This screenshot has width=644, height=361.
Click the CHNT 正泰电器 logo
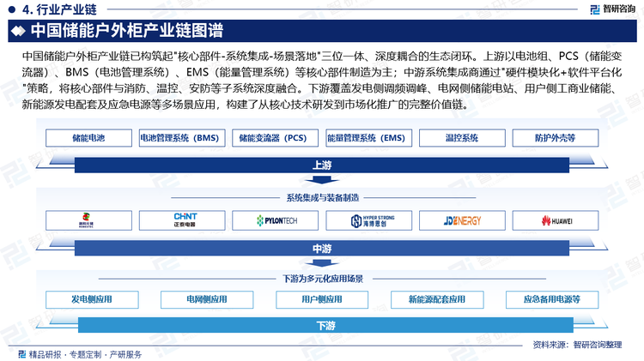tap(185, 220)
